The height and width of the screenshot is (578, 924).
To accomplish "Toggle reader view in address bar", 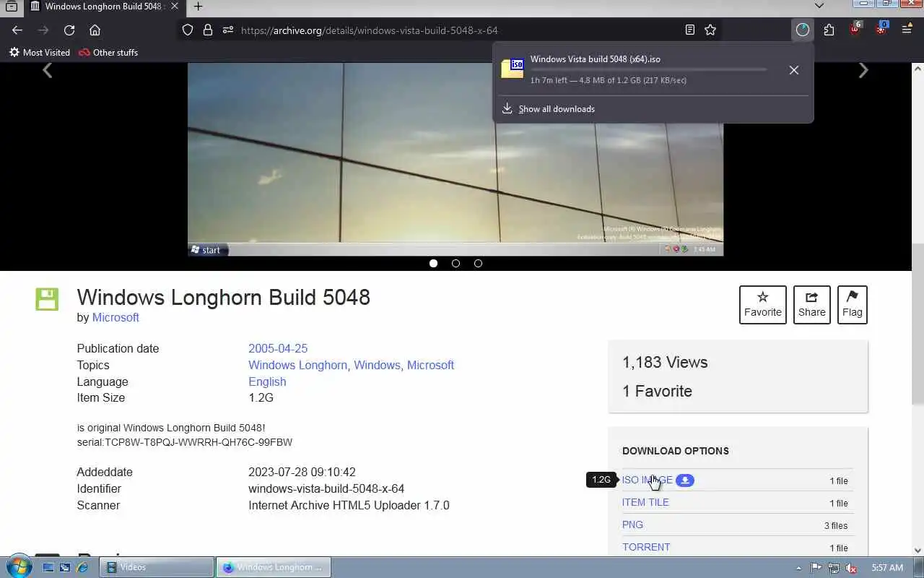I will [690, 30].
